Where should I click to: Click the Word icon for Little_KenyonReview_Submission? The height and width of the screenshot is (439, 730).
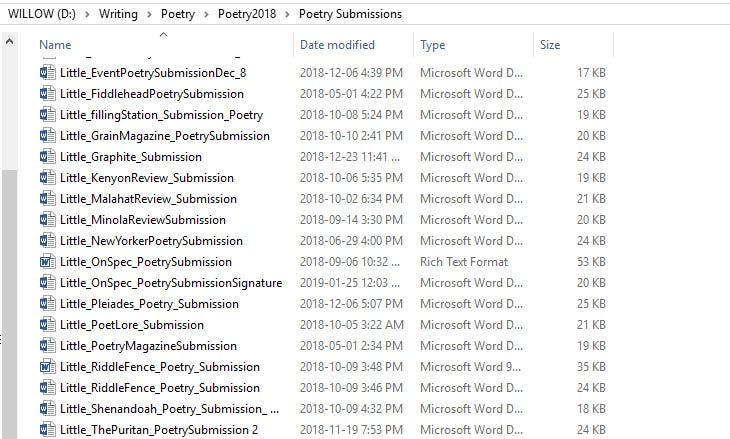[47, 177]
